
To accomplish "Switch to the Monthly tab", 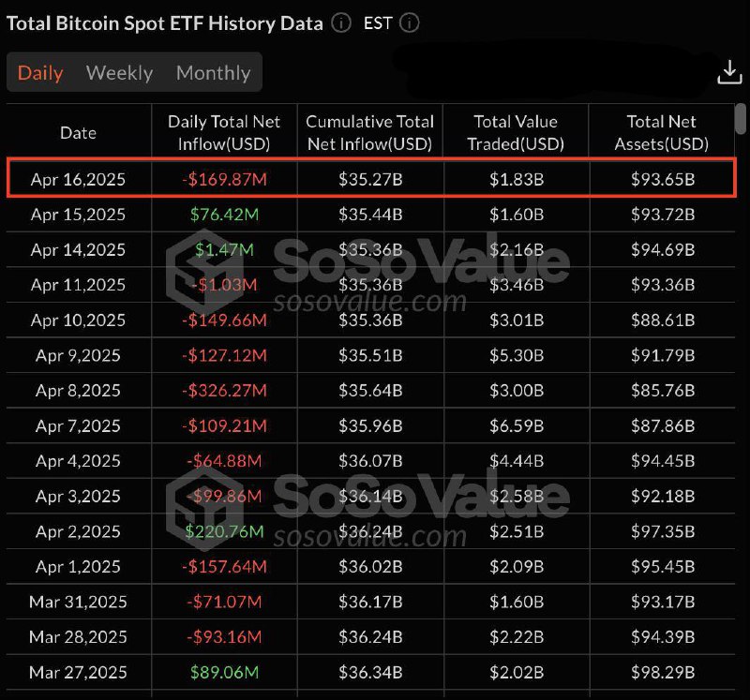I will click(x=214, y=73).
